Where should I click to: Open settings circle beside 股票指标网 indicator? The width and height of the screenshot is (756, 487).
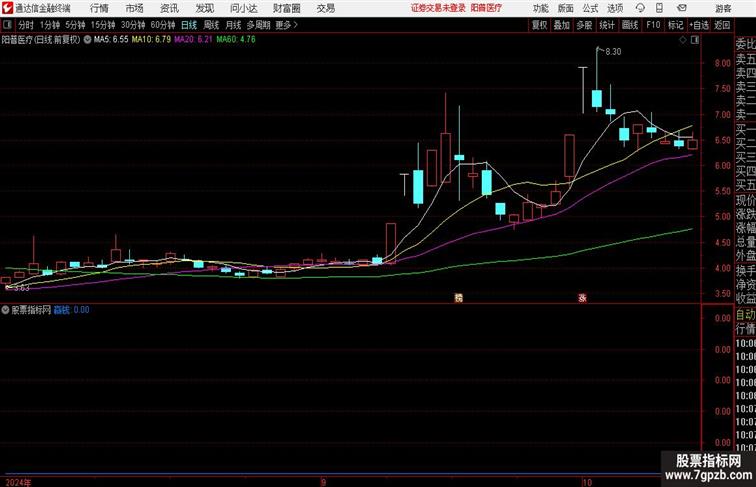pos(5,310)
